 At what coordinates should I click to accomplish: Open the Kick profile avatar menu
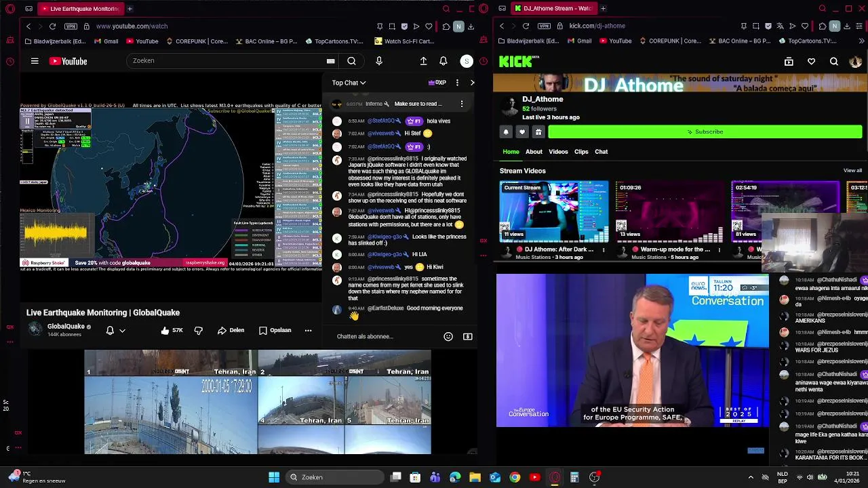[x=855, y=62]
